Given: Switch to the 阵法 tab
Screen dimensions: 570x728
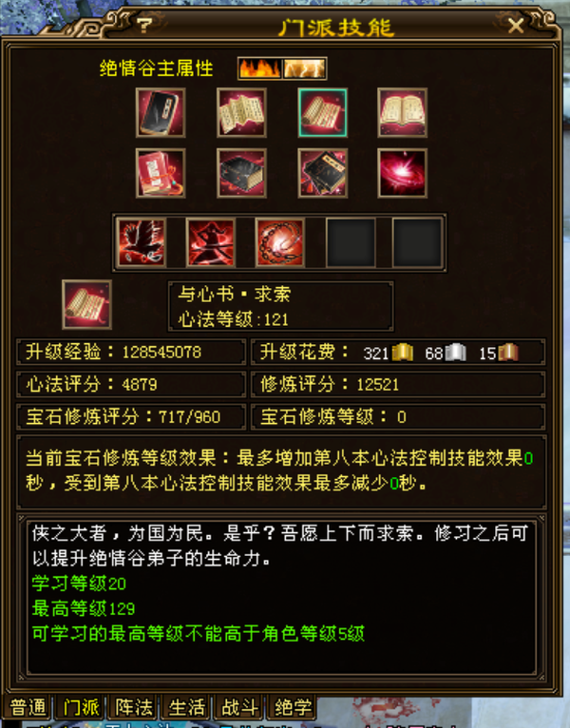Looking at the screenshot, I should 134,708.
